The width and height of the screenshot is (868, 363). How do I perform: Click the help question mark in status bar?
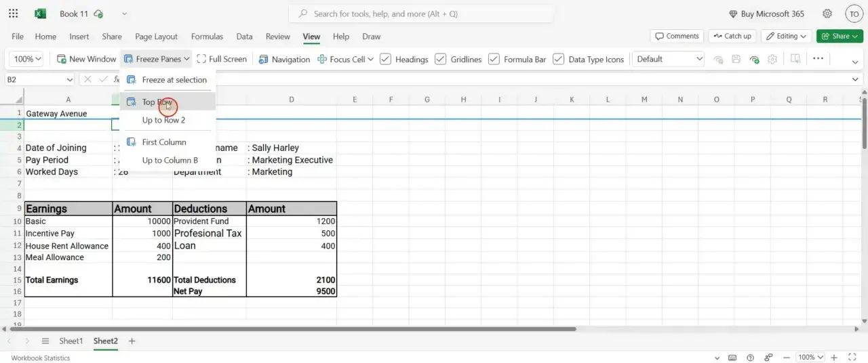tap(750, 358)
